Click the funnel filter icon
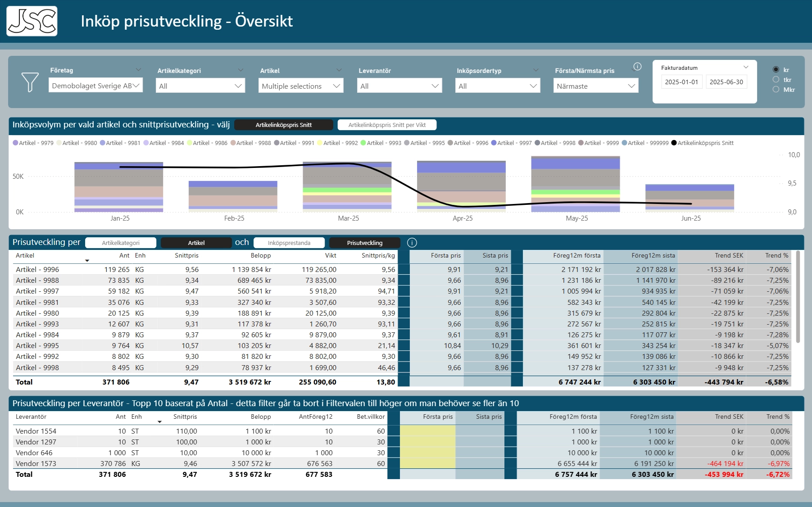The width and height of the screenshot is (812, 507). tap(30, 82)
